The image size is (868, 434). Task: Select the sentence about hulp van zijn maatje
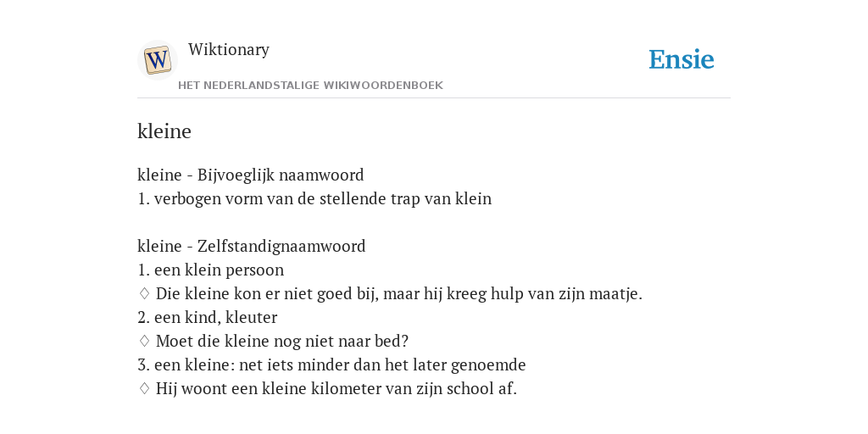(x=399, y=294)
